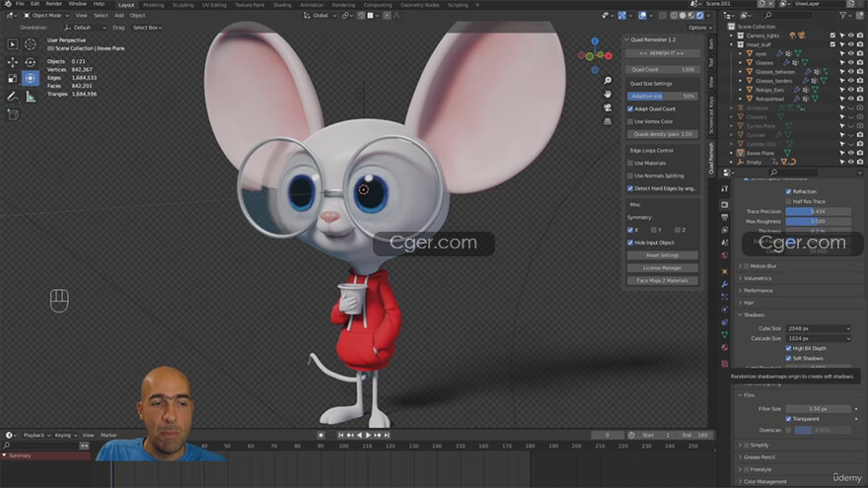
Task: Open the timeline Playback menu
Action: tap(36, 436)
